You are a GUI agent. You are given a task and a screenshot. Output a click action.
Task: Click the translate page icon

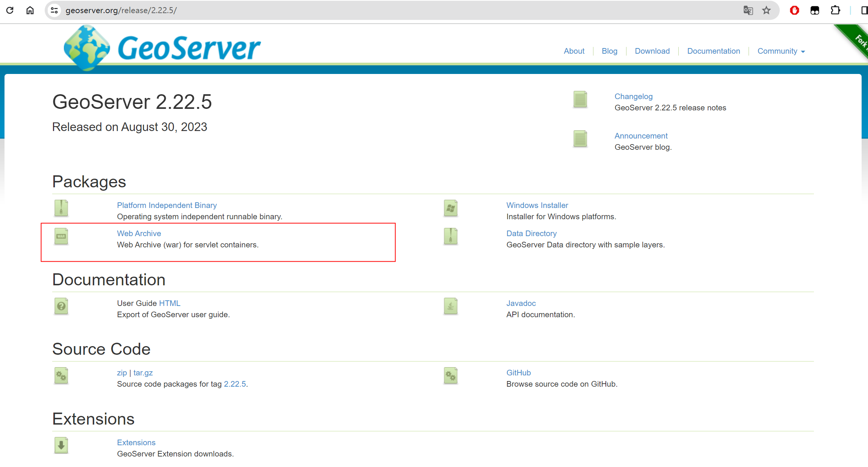pyautogui.click(x=748, y=10)
